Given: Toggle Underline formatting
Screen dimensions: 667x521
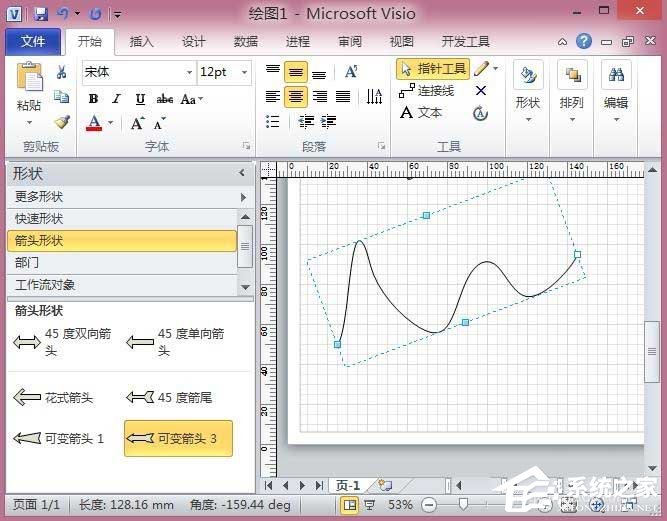Looking at the screenshot, I should [x=140, y=99].
